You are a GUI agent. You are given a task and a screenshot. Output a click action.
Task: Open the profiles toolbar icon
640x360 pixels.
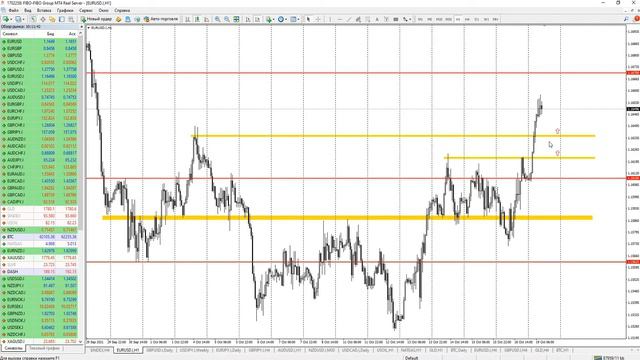pyautogui.click(x=18, y=19)
